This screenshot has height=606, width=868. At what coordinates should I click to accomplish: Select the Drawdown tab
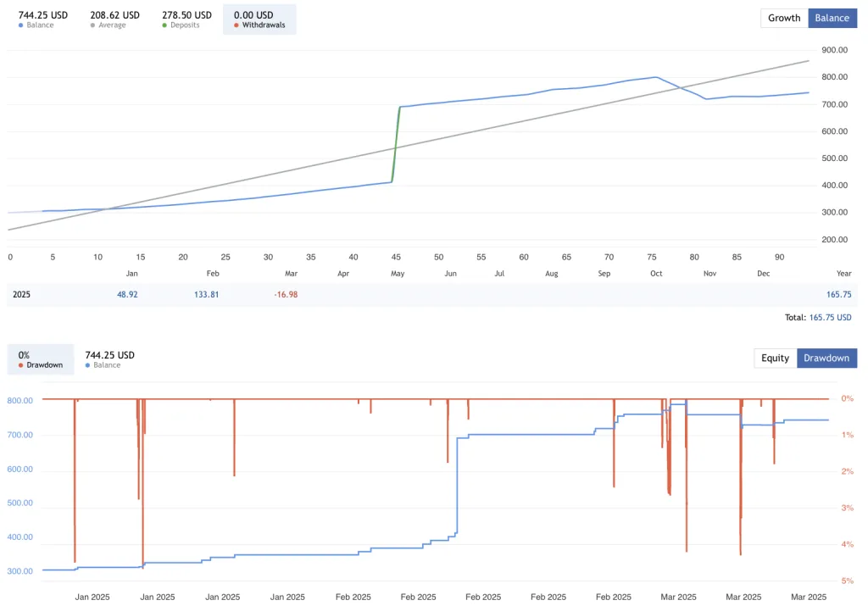click(x=826, y=358)
